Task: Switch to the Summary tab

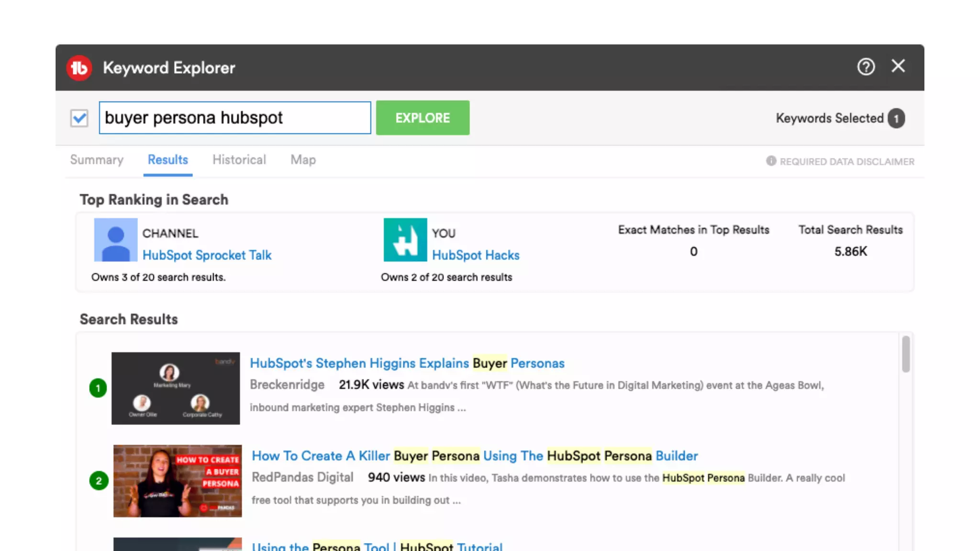Action: [97, 160]
